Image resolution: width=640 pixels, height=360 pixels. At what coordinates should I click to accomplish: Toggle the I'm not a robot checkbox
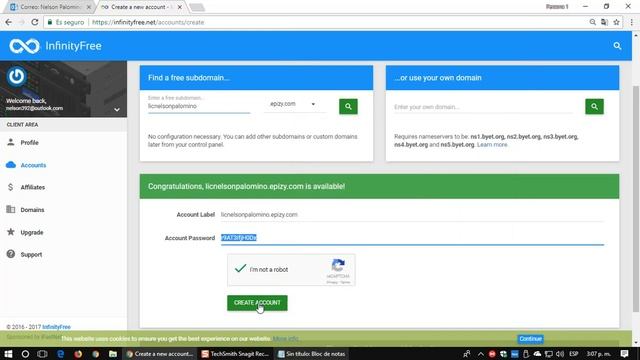click(x=240, y=269)
